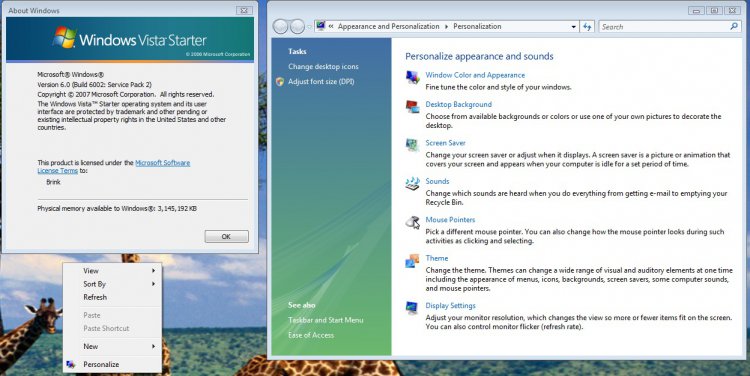Viewport: 750px width, 376px height.
Task: Click the Sounds musical notes icon
Action: 412,183
